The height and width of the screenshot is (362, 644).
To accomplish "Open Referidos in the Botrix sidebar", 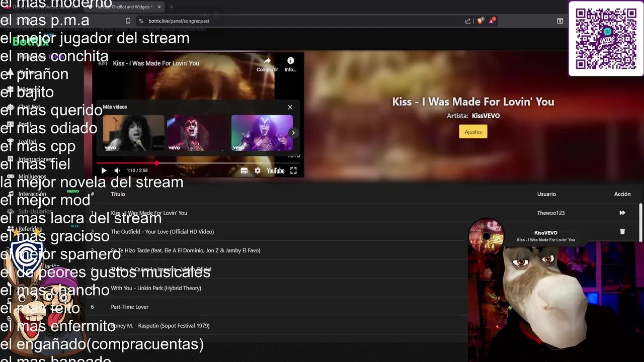I will [30, 229].
